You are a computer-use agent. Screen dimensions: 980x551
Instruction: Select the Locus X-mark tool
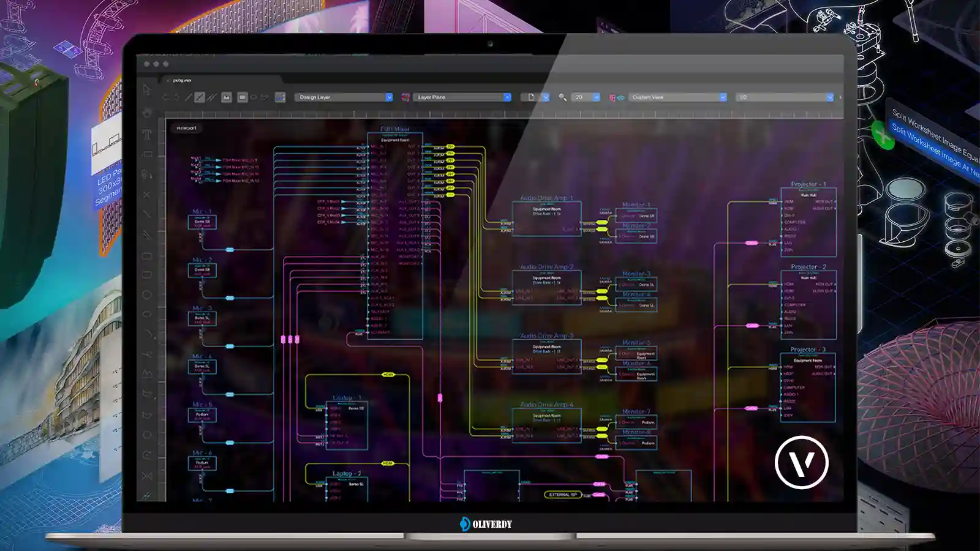[x=147, y=195]
